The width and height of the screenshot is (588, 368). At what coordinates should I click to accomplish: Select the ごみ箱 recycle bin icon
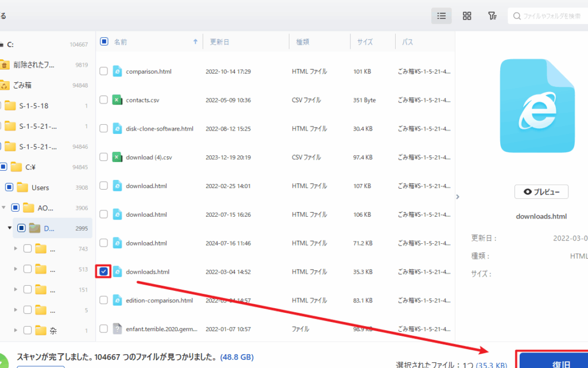pyautogui.click(x=5, y=85)
